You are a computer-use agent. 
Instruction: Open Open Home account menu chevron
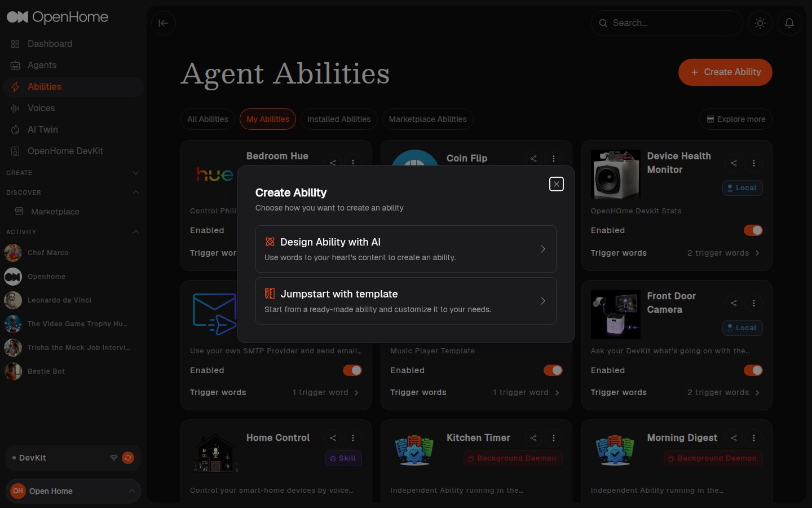coord(131,491)
